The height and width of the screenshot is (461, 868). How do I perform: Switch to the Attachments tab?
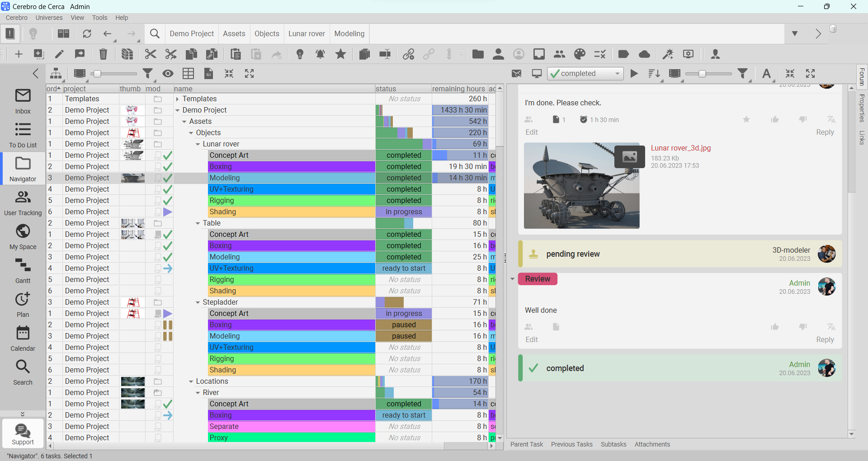(x=652, y=444)
